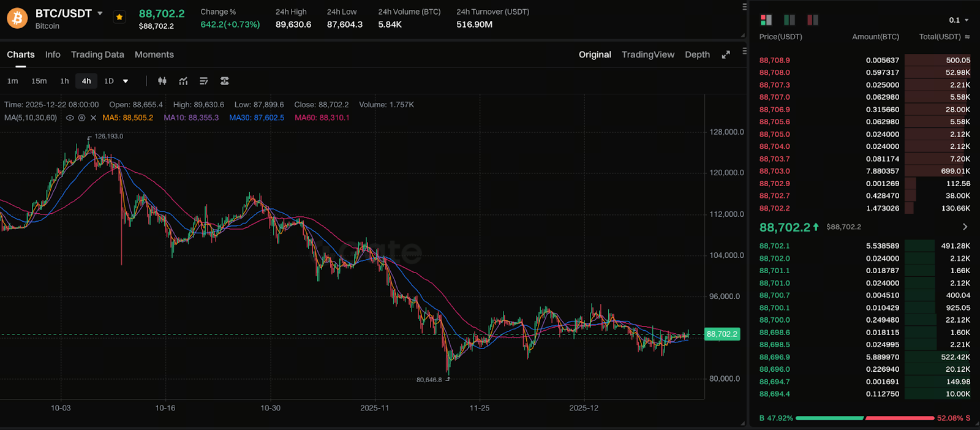Remove the MA indicator with X icon
980x430 pixels.
pyautogui.click(x=93, y=118)
